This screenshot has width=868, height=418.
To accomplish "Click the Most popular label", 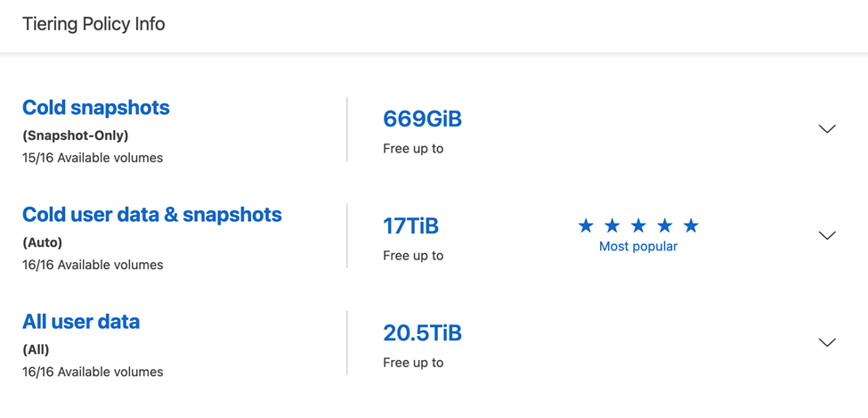I will pyautogui.click(x=638, y=247).
